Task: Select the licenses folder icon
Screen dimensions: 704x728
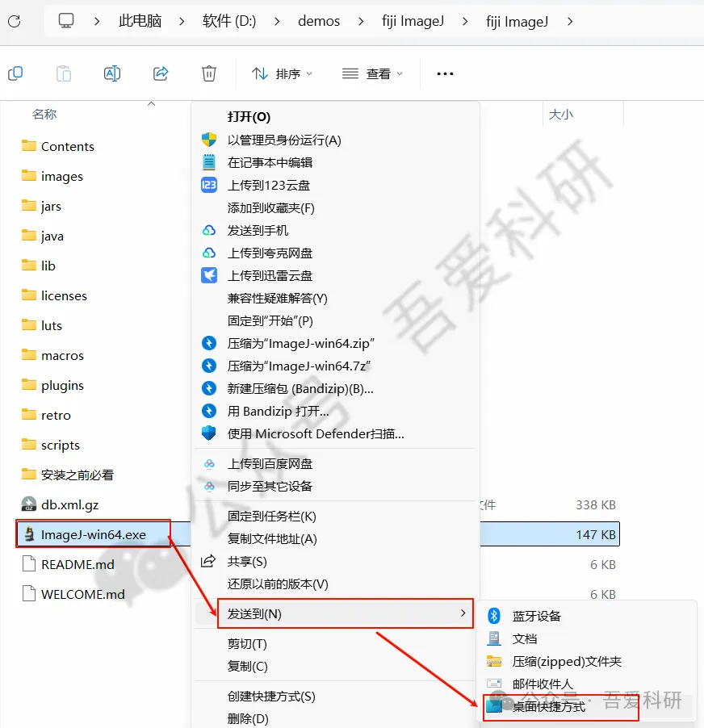Action: (29, 295)
